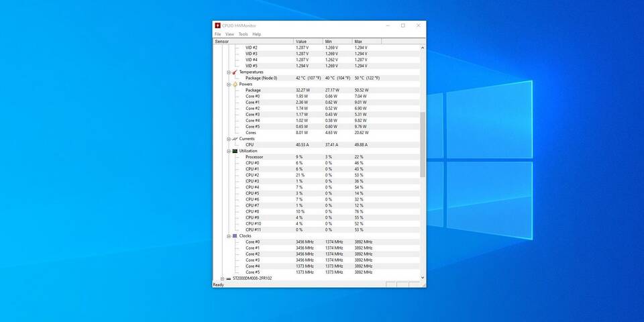
Task: Click the 49.88 A max current value
Action: click(x=361, y=145)
